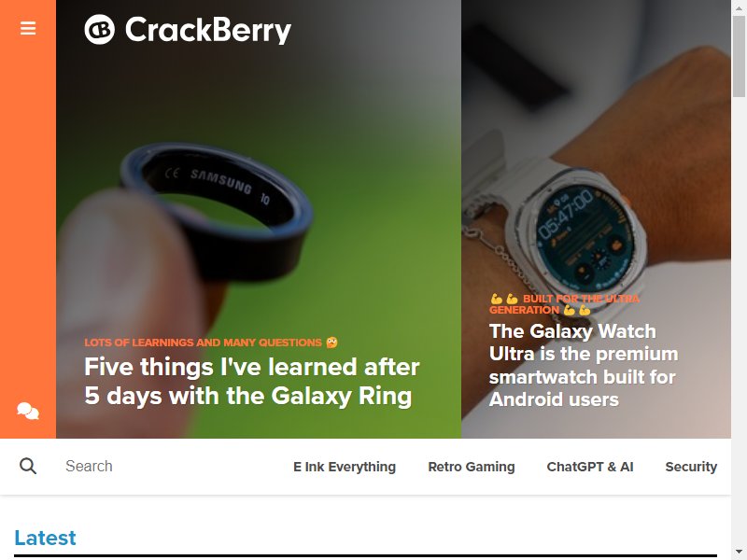Click the CrackBerry wordmark text
Viewport: 747px width, 560px height.
[x=208, y=30]
